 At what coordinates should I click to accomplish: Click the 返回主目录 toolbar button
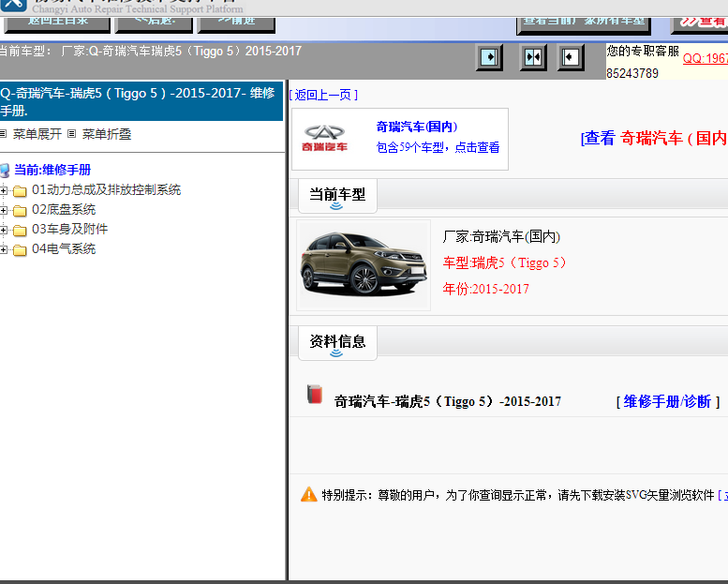click(x=57, y=24)
